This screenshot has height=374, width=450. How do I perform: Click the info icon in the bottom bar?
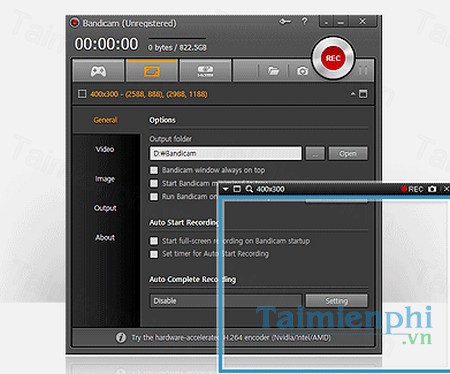coord(121,338)
